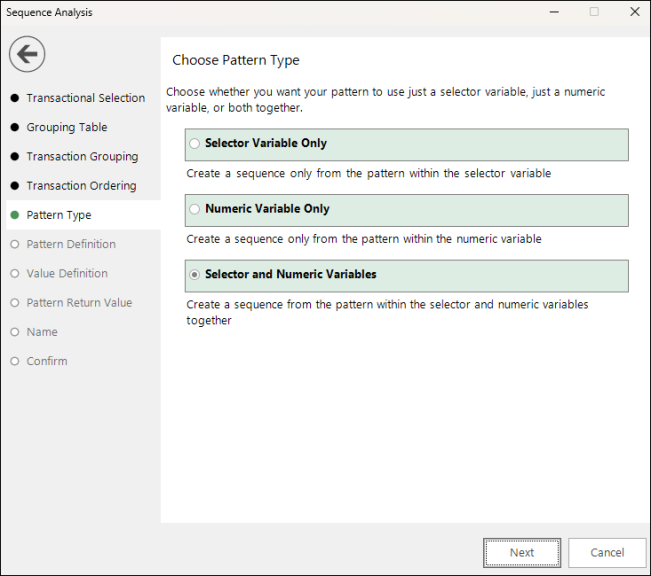Click the Pattern Definition hollow step bullet
The height and width of the screenshot is (576, 651).
point(15,244)
